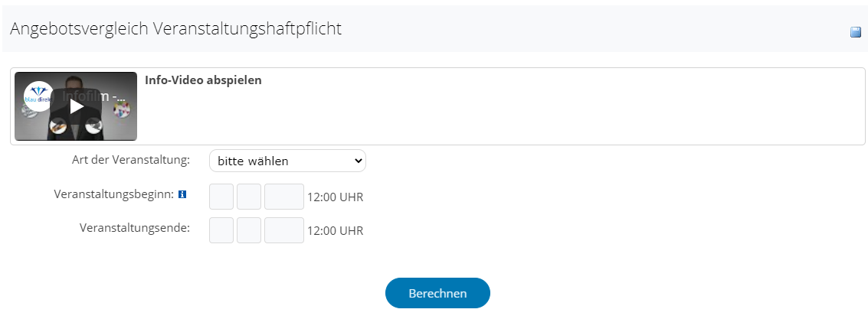This screenshot has height=319, width=868.
Task: Click the info icon beside Veranstaltungsbeginn
Action: click(x=182, y=195)
